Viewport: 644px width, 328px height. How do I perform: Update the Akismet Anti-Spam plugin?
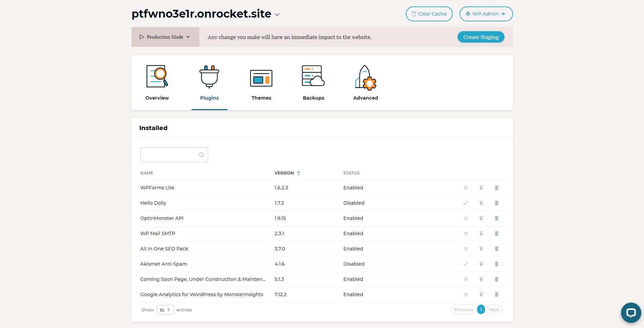[481, 264]
